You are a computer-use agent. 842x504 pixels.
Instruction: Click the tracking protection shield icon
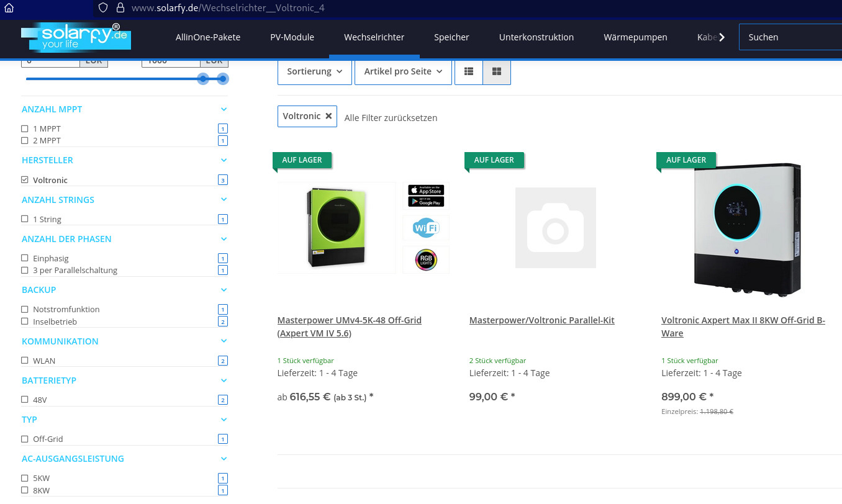click(x=103, y=8)
